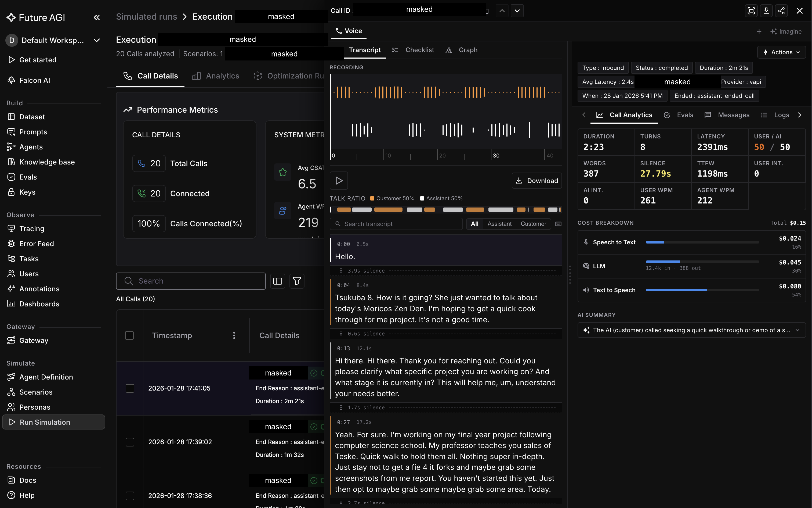Click the fullscreen icon in call panel header
This screenshot has height=508, width=812.
click(751, 11)
